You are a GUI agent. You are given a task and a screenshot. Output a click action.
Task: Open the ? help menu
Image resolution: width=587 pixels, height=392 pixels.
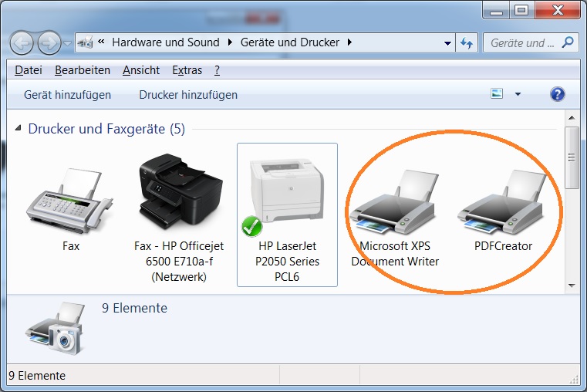(217, 70)
